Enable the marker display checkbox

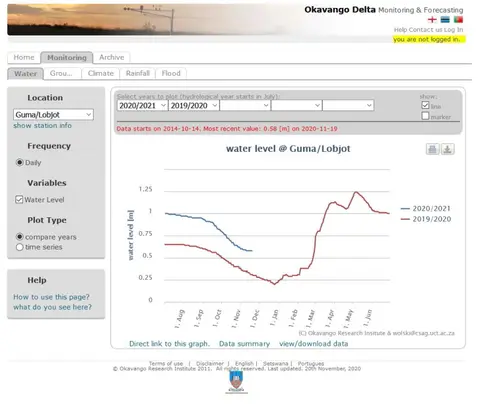pyautogui.click(x=425, y=116)
